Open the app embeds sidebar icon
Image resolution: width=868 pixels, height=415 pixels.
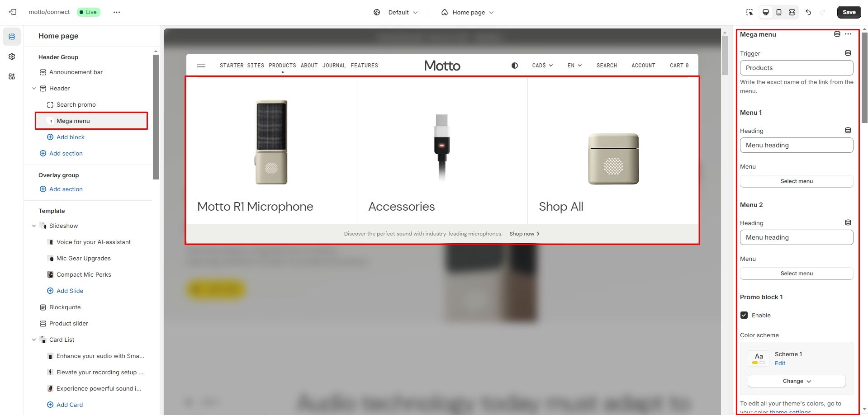point(12,76)
